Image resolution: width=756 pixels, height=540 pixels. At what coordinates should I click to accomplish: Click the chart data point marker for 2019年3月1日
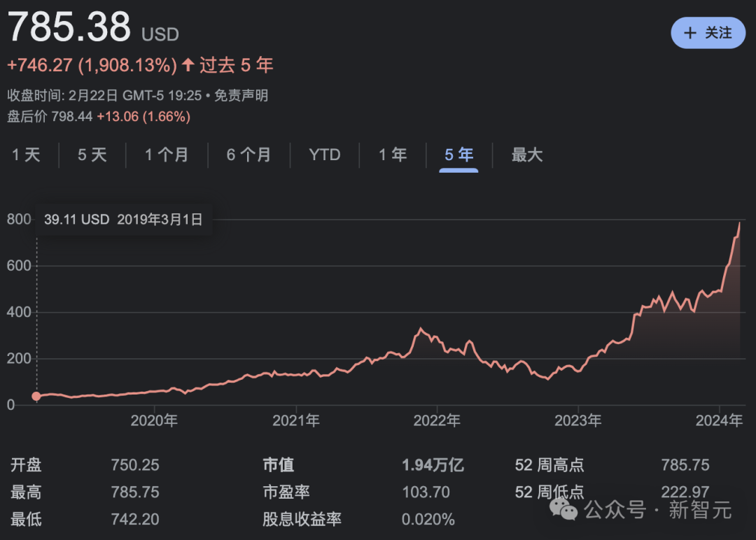pos(36,396)
